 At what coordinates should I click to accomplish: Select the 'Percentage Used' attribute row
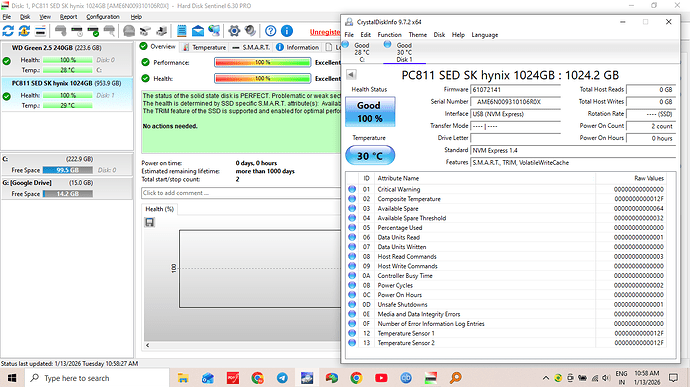point(506,228)
